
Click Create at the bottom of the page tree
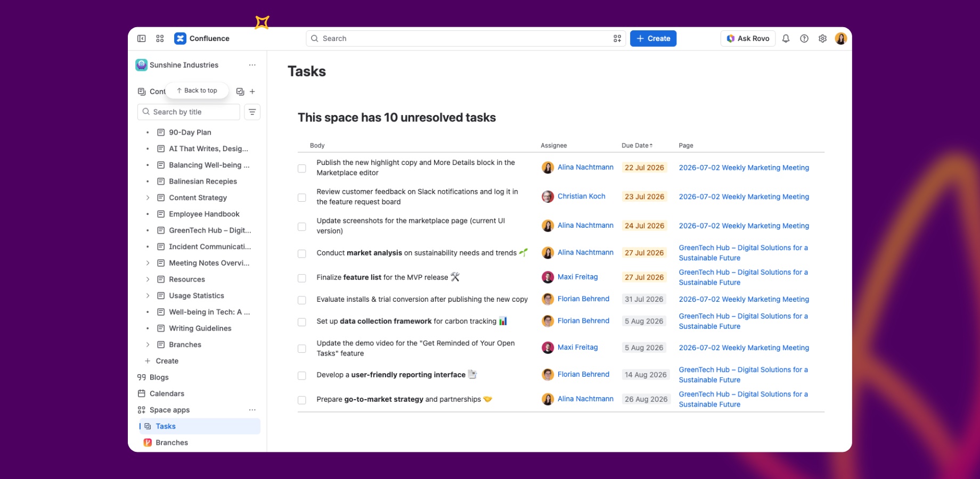click(167, 361)
